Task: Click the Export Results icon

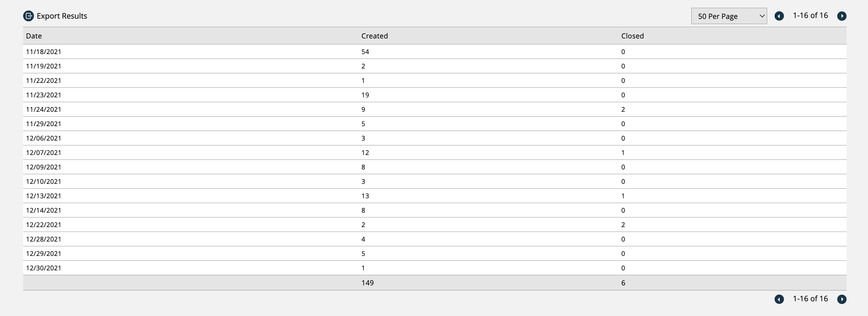Action: [28, 16]
